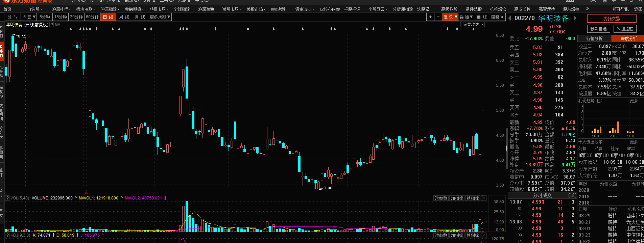Open 打开导航 link
This screenshot has width=644, height=243.
[621, 9]
